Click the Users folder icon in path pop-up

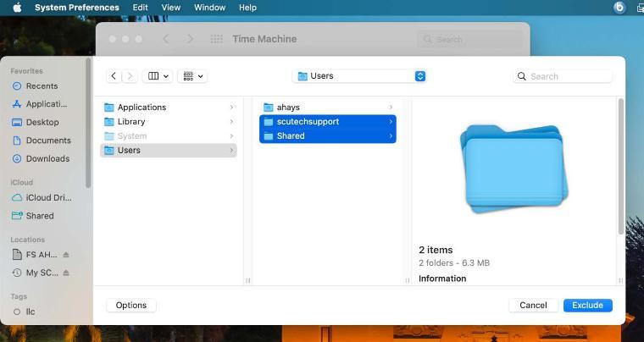point(303,76)
